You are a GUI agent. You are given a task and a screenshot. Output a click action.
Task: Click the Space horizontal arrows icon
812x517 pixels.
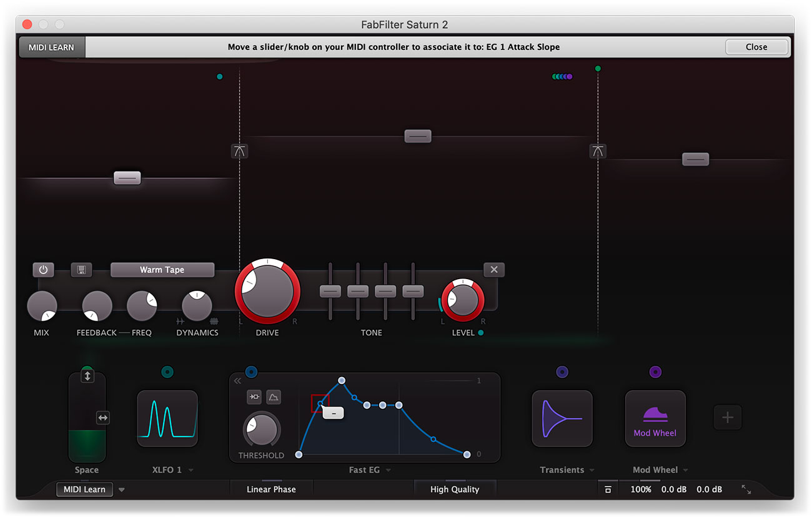click(x=103, y=418)
